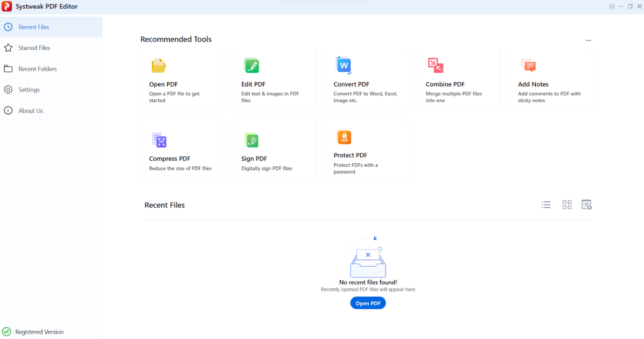644x339 pixels.
Task: Select the Sign PDF tool title
Action: 254,159
